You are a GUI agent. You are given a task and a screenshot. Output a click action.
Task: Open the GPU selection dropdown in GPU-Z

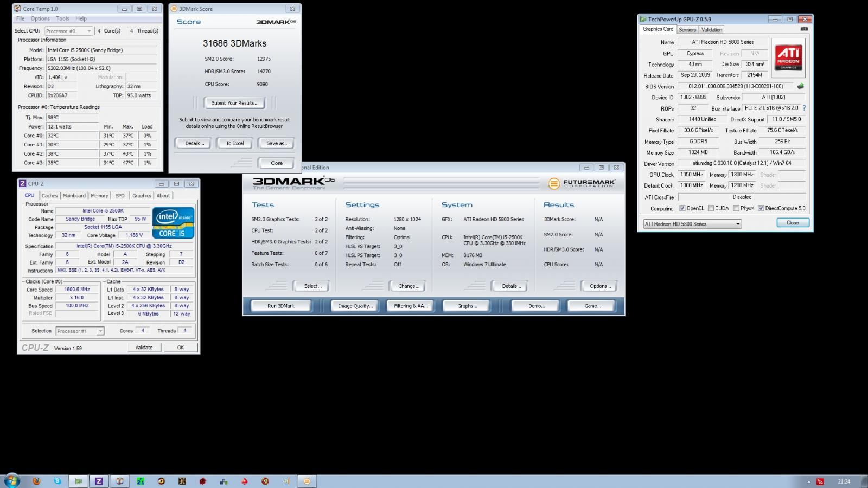pyautogui.click(x=692, y=224)
